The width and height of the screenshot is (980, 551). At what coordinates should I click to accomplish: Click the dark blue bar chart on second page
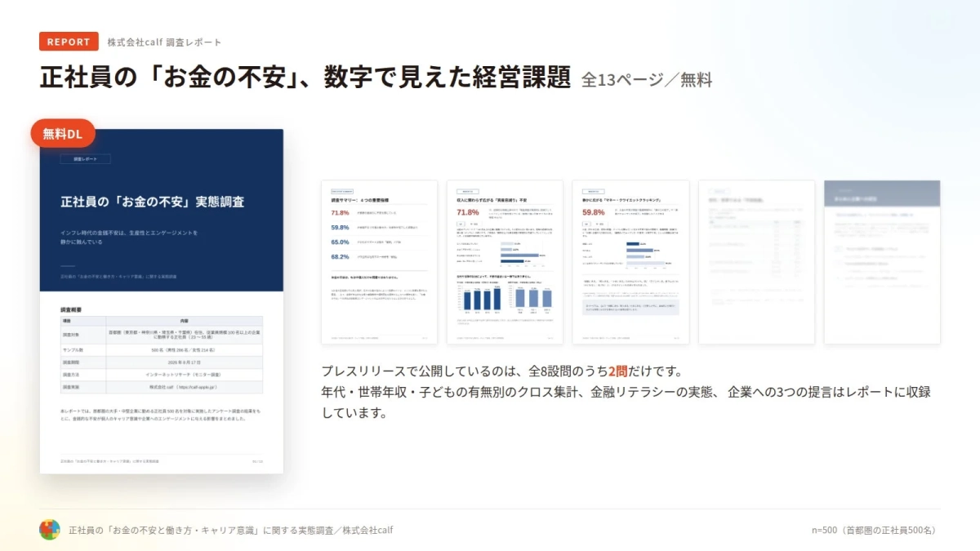480,298
